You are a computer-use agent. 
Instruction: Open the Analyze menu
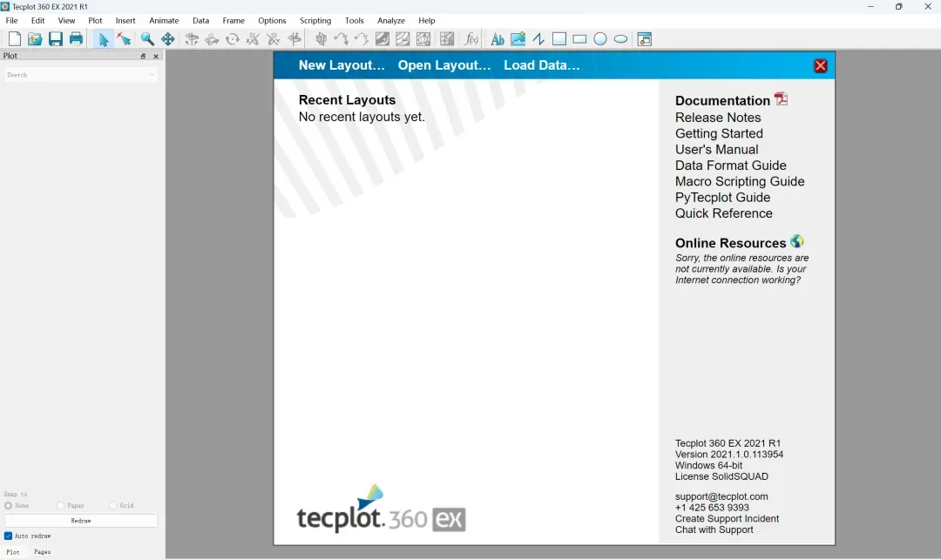coord(390,20)
